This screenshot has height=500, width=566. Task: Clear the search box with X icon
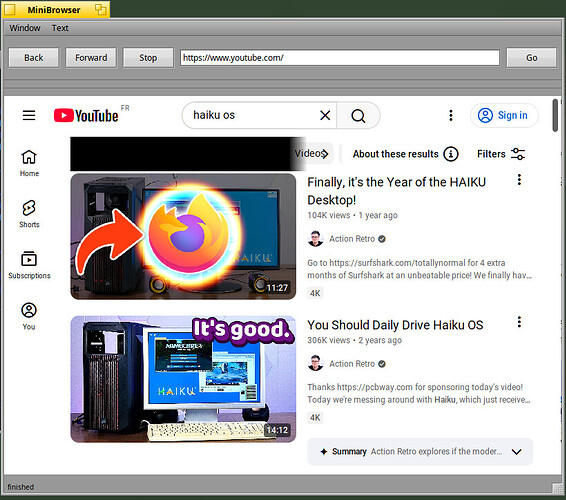tap(325, 116)
